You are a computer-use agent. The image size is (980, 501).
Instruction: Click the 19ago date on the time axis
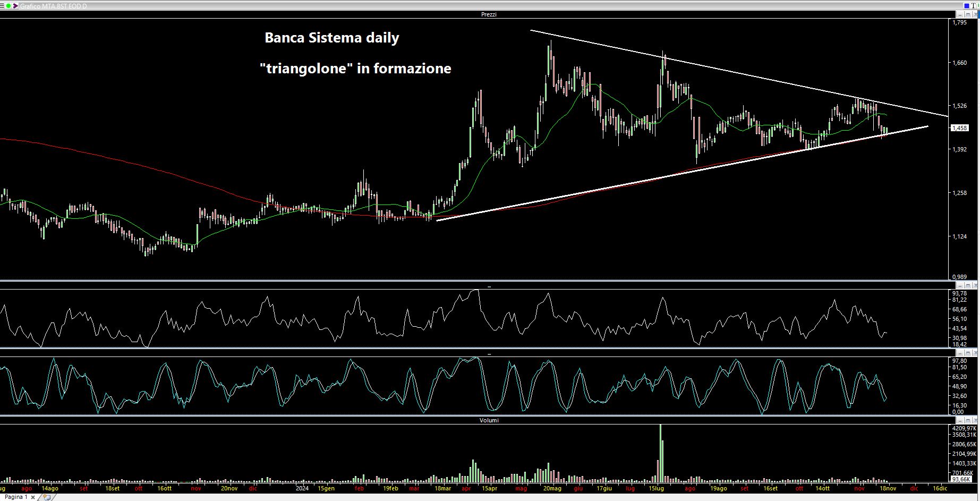719,488
